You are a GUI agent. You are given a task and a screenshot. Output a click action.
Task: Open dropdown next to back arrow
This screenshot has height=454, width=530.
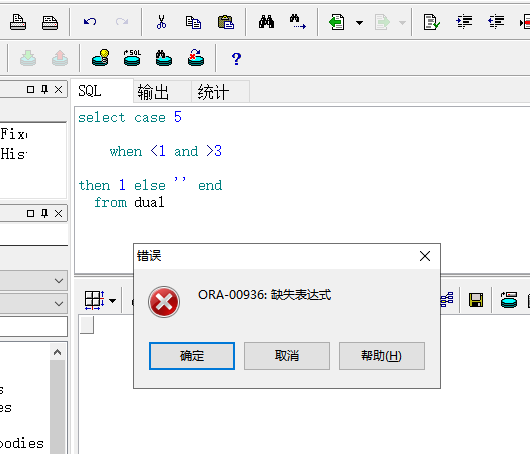click(x=359, y=23)
